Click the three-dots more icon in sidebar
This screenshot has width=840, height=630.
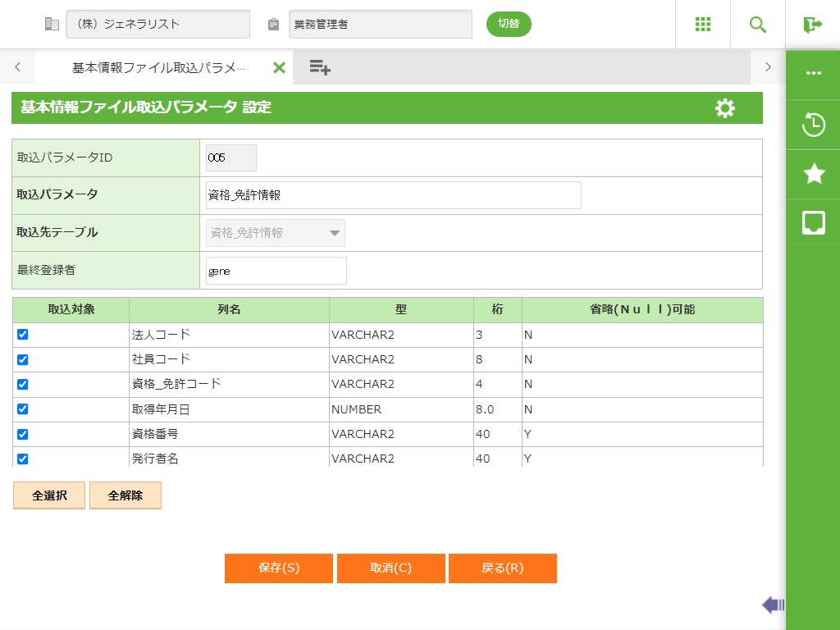tap(813, 73)
